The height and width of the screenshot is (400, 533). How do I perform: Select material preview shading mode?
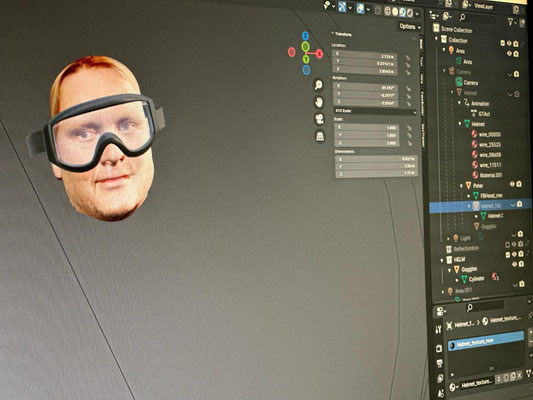click(x=402, y=12)
